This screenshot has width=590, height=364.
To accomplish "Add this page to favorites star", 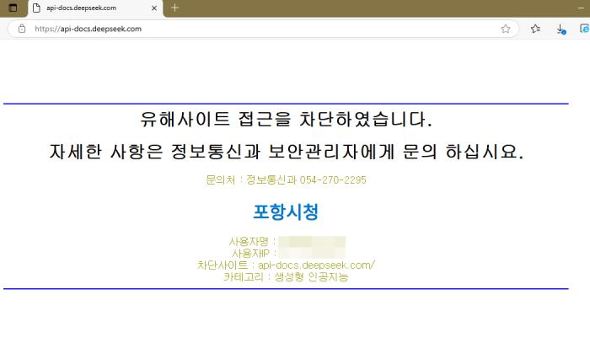I will click(506, 29).
